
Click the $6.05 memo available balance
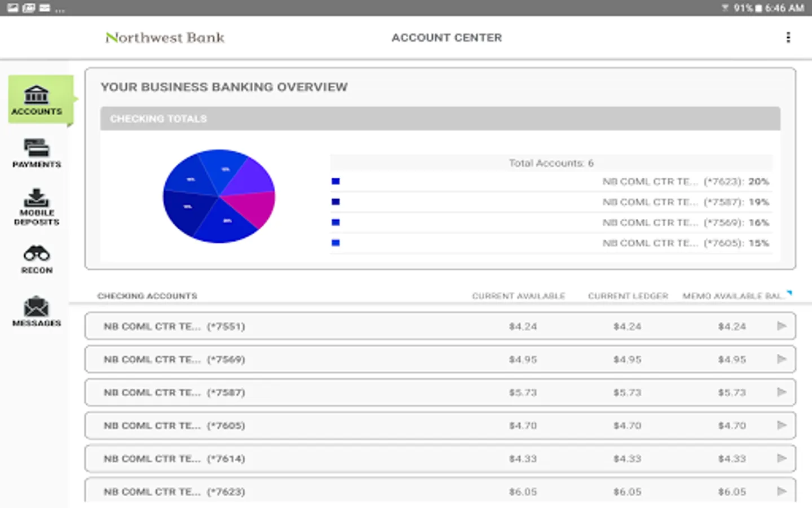732,492
